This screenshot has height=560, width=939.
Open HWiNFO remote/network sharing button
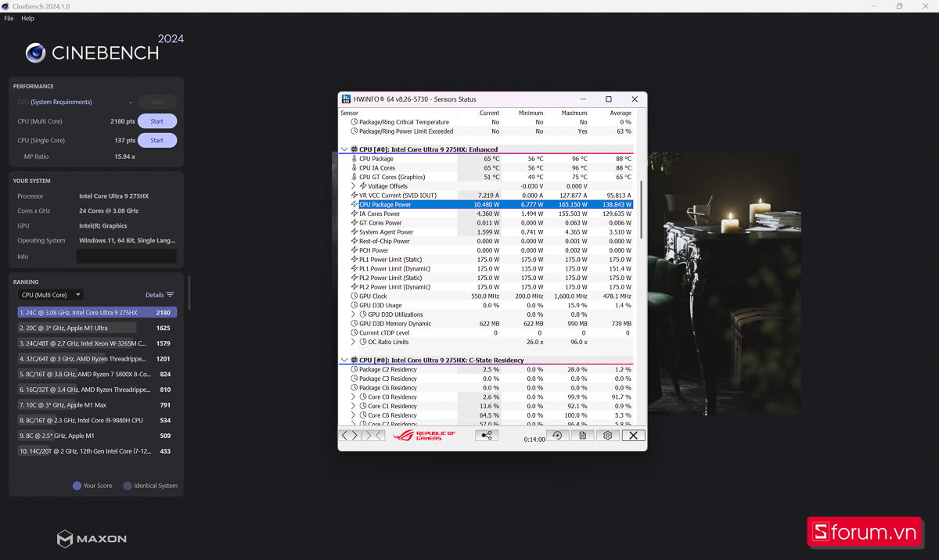[x=487, y=436]
